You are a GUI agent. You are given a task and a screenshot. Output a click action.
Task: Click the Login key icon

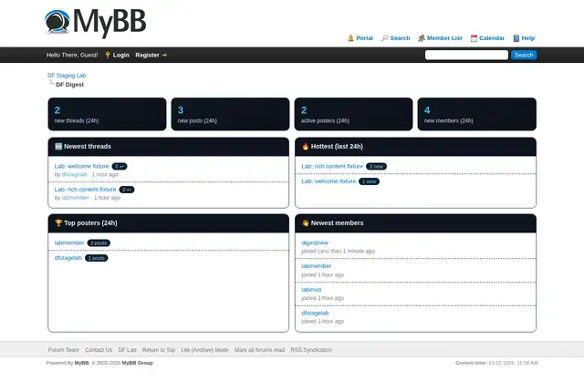coord(108,55)
